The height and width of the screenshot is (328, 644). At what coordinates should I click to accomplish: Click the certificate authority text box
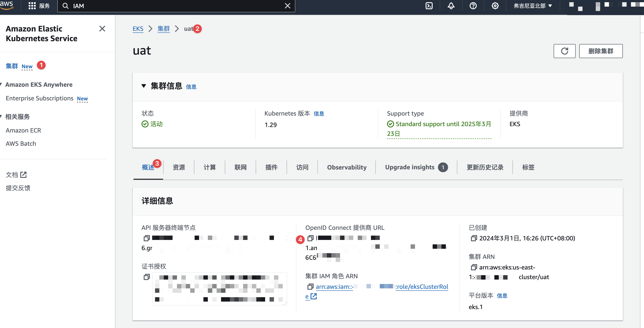point(220,289)
